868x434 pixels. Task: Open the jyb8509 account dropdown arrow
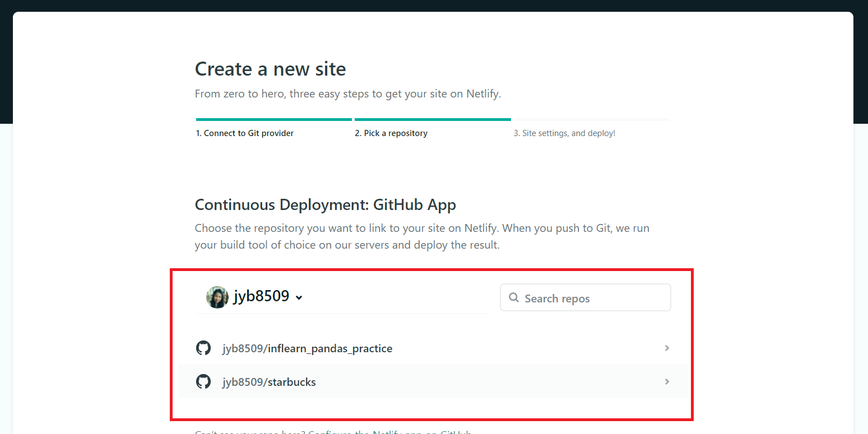(299, 298)
